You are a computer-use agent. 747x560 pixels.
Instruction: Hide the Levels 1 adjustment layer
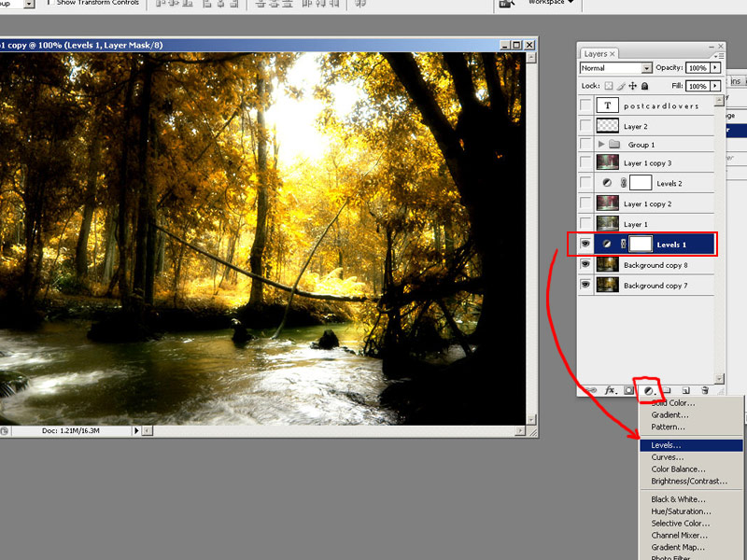[585, 244]
